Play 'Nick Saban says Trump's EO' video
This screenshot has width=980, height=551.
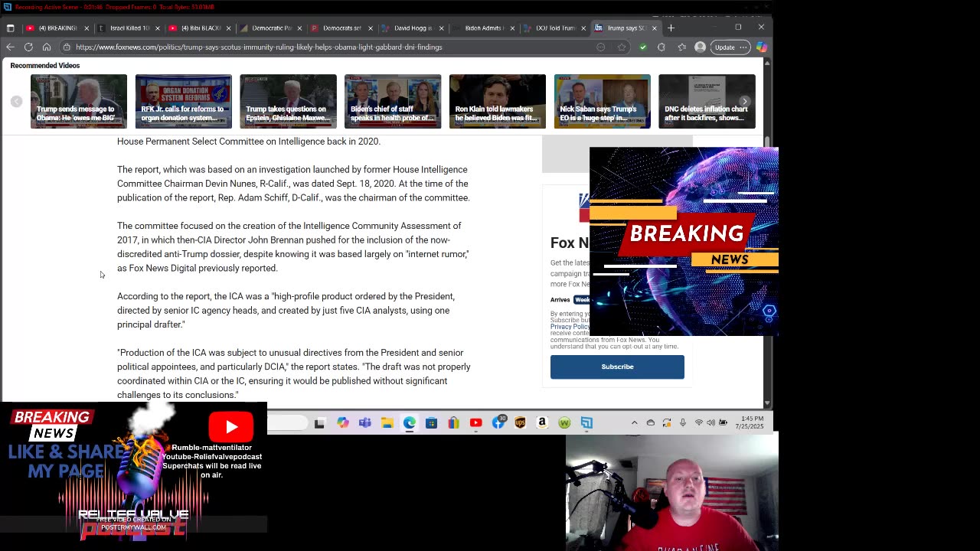point(602,101)
